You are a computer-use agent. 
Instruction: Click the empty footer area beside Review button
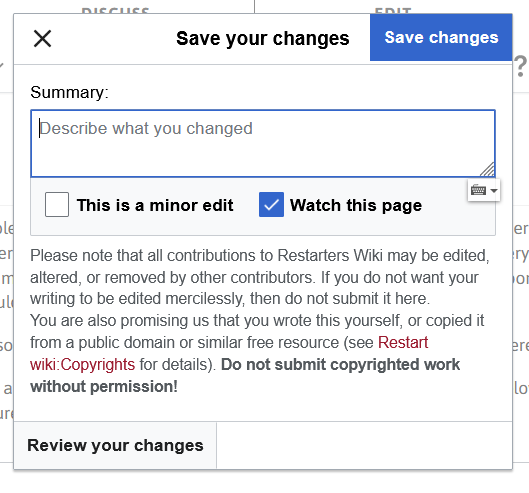click(x=364, y=445)
